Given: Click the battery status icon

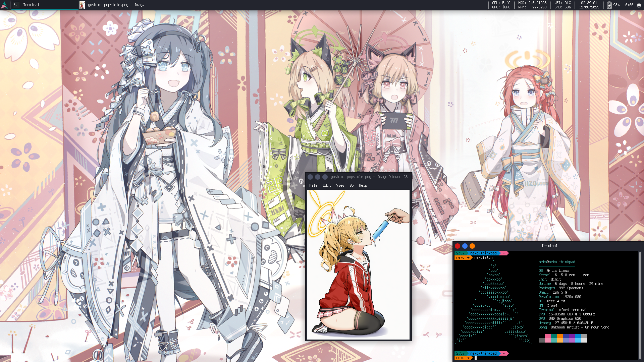Looking at the screenshot, I should pos(609,5).
